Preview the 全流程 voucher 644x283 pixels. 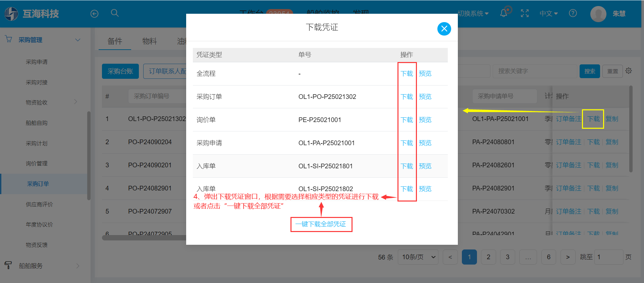tap(425, 73)
